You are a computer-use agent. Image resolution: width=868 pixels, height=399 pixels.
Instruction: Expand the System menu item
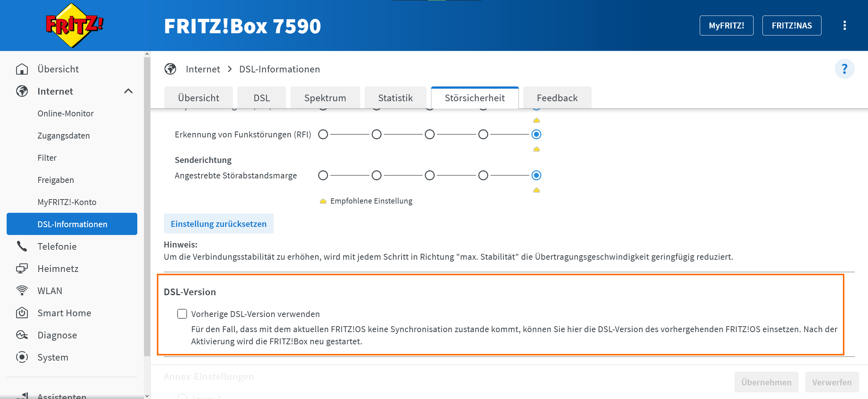pos(53,357)
